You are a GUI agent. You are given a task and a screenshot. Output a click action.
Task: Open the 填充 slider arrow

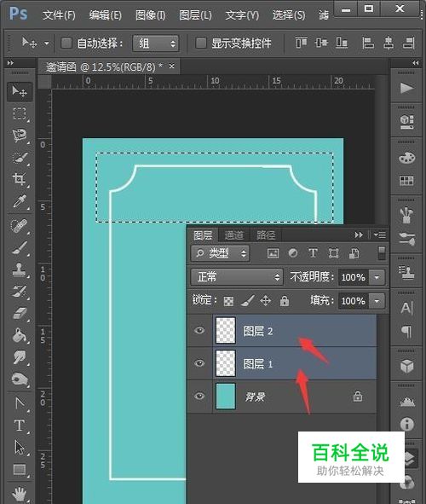[377, 301]
